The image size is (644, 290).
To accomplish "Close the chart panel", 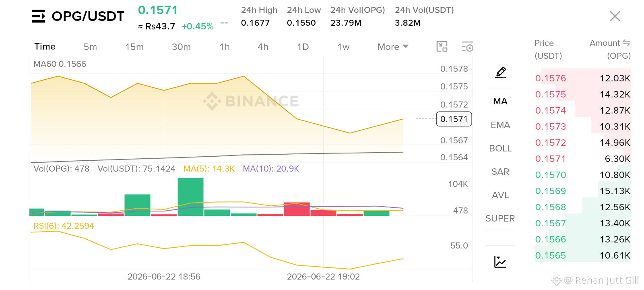I will pos(615,16).
